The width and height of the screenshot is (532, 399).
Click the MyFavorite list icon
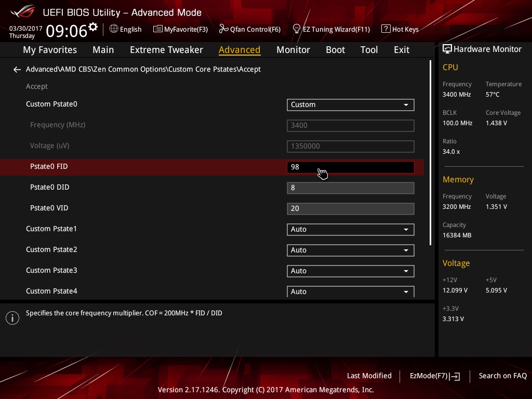tap(158, 29)
